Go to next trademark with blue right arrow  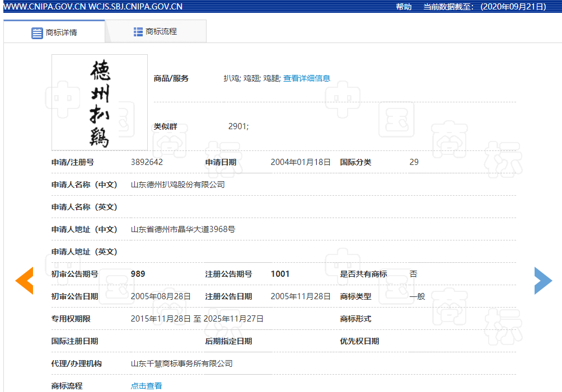pyautogui.click(x=543, y=281)
